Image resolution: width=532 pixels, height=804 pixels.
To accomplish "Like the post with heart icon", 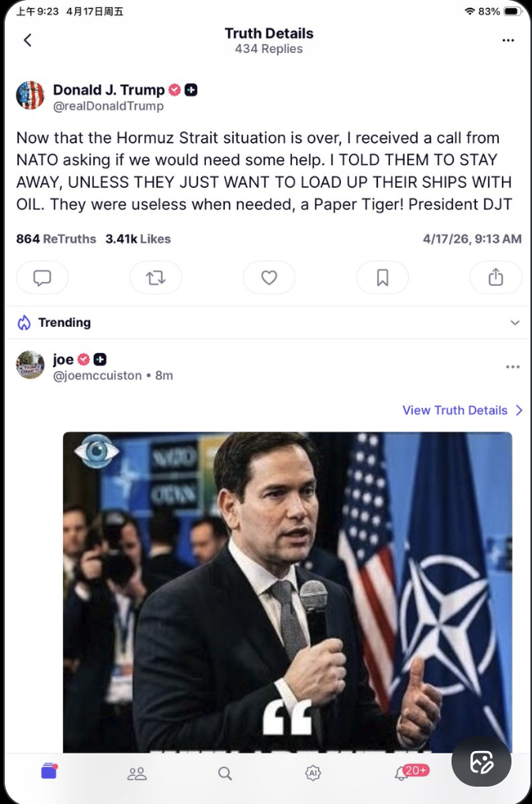I will 269,277.
